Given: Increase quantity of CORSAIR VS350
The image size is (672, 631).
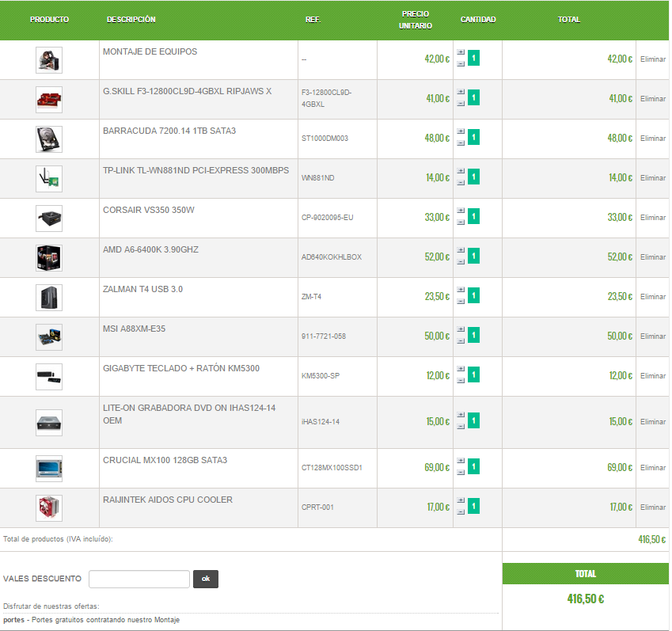Looking at the screenshot, I should point(461,211).
